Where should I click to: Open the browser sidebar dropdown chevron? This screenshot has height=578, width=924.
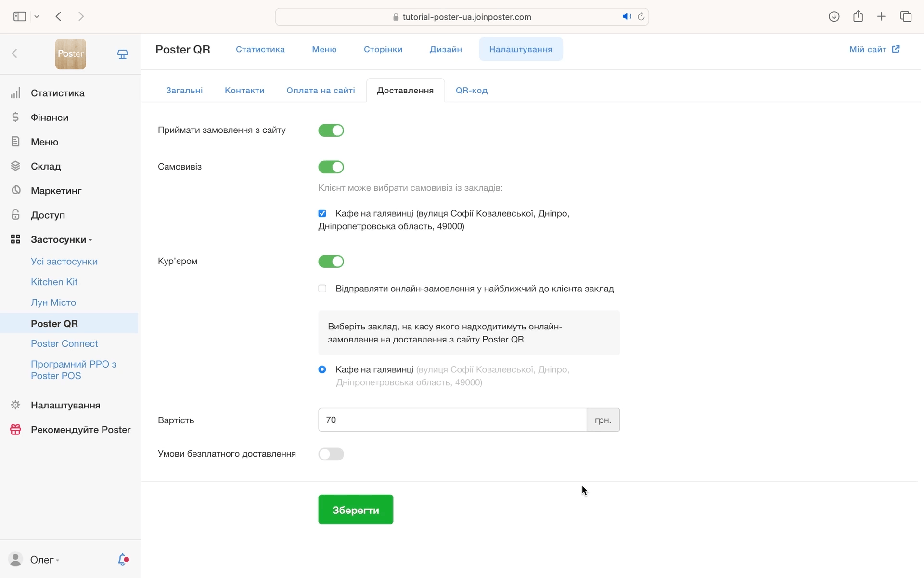(37, 16)
